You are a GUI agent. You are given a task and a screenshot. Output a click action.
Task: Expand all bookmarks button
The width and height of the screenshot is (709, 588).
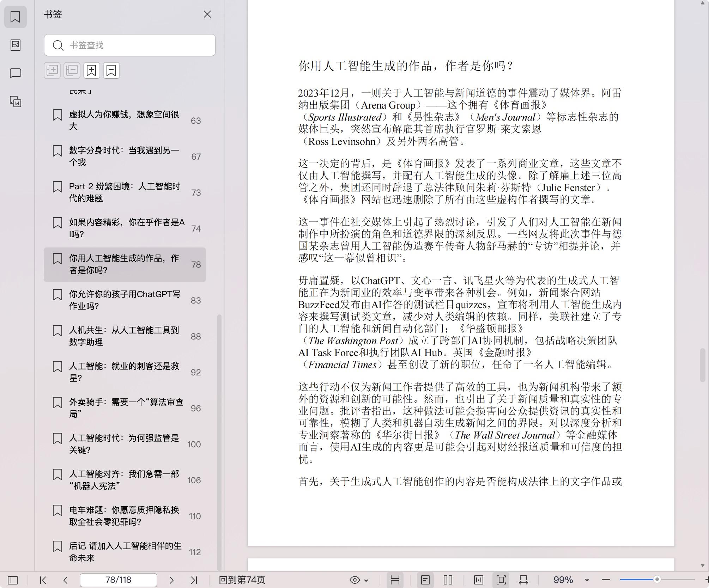[52, 71]
